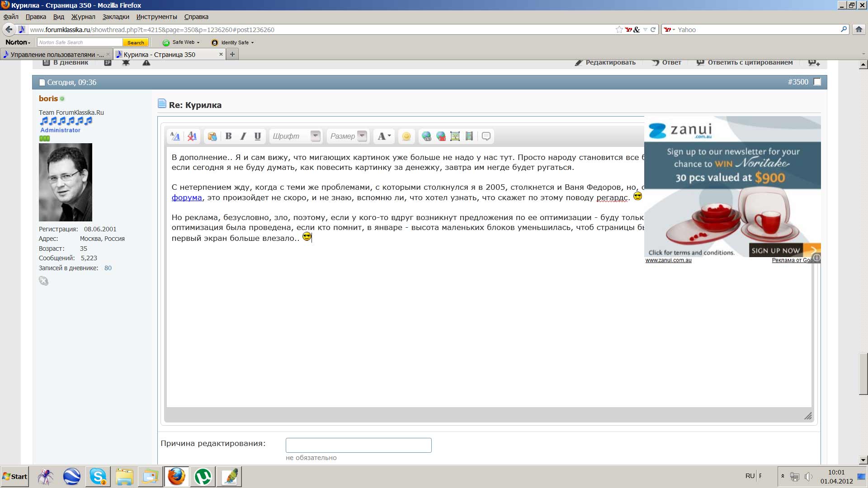Viewport: 868px width, 488px height.
Task: Expand the text color dropdown
Action: pos(389,136)
